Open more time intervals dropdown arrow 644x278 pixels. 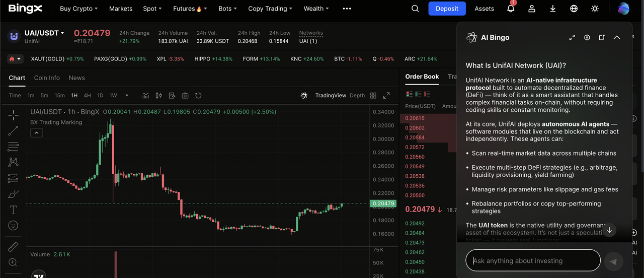pyautogui.click(x=127, y=96)
